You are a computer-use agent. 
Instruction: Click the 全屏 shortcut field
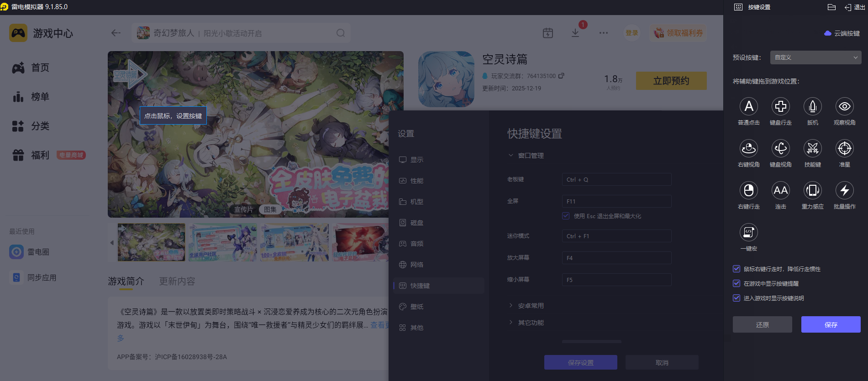pyautogui.click(x=616, y=201)
